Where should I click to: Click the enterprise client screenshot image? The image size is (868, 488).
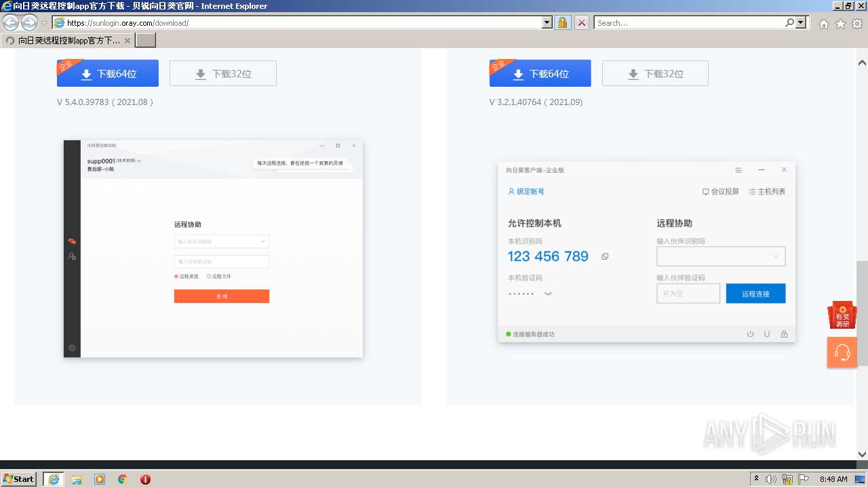click(647, 251)
